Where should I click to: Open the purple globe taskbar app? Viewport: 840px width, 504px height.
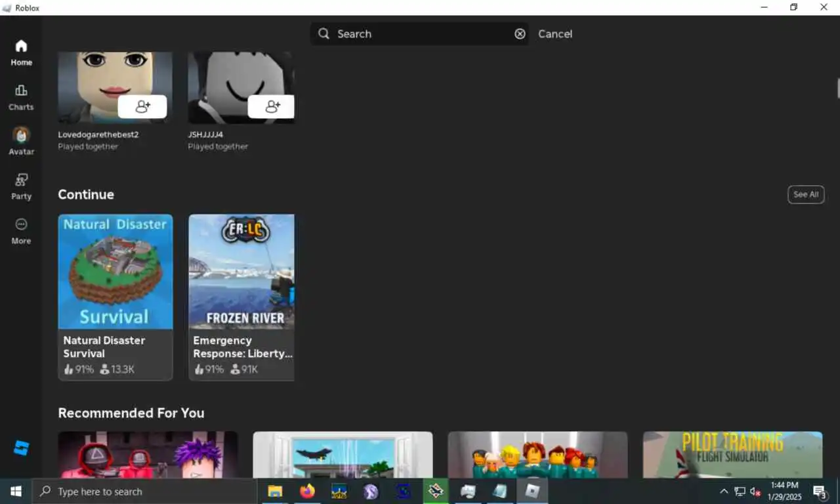371,491
